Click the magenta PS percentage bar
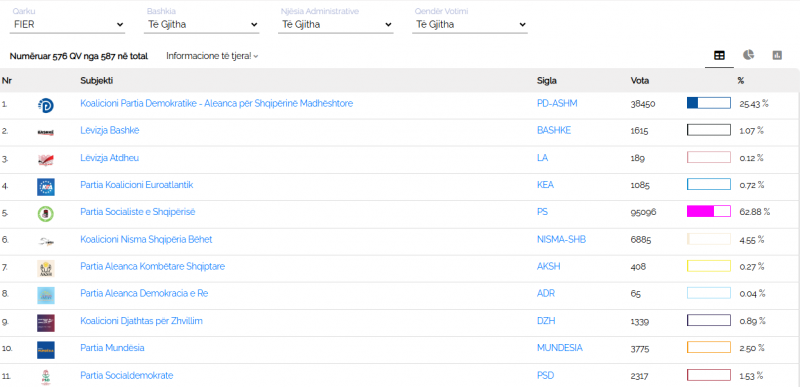Screen dimensions: 800x387 (709, 211)
